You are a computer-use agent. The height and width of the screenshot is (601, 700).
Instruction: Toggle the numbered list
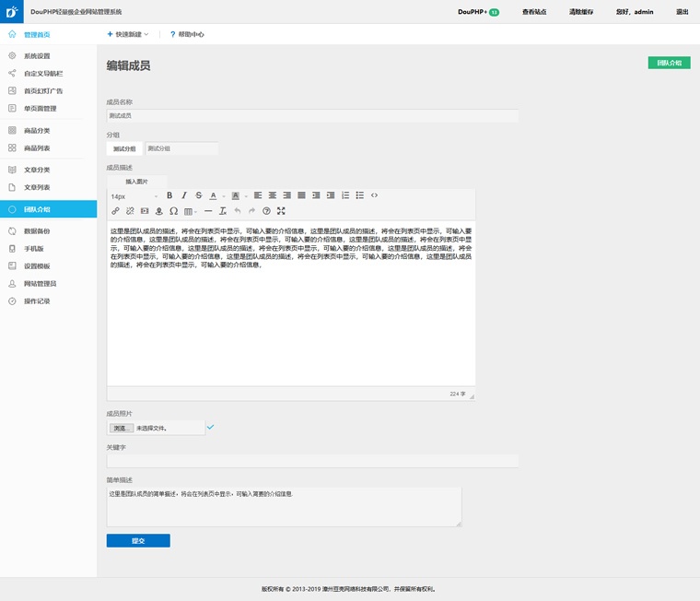click(345, 195)
